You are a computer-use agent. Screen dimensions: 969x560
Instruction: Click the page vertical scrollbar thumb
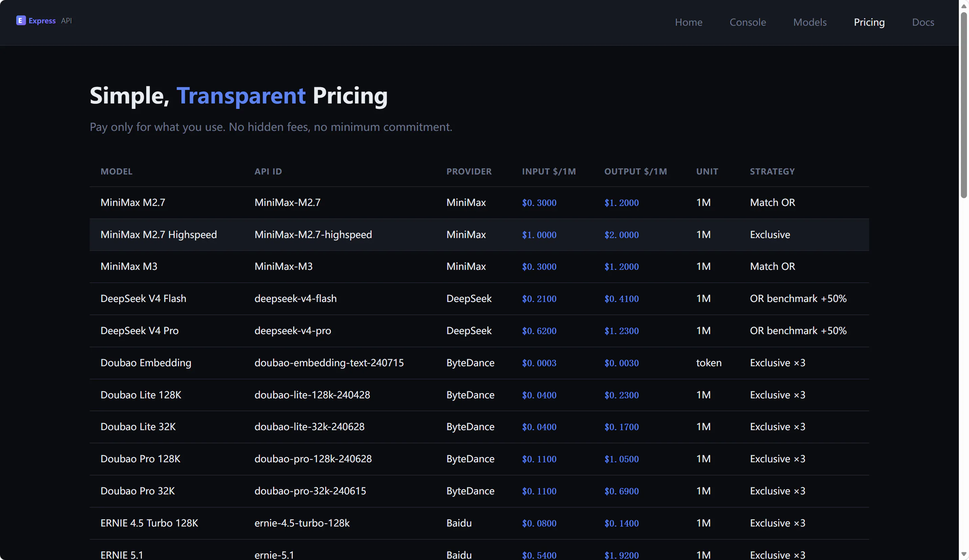(x=964, y=104)
